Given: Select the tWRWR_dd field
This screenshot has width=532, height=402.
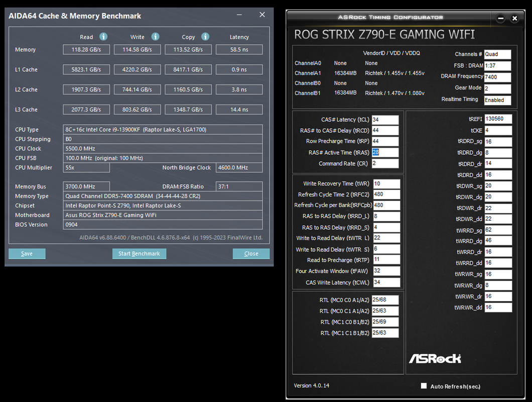Looking at the screenshot, I should pos(498,308).
